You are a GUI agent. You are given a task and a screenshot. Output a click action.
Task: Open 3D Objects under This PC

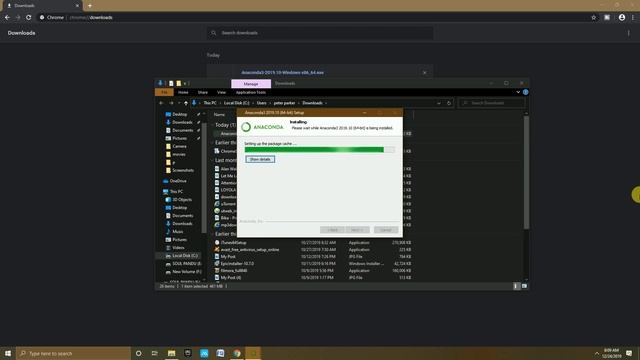click(182, 200)
